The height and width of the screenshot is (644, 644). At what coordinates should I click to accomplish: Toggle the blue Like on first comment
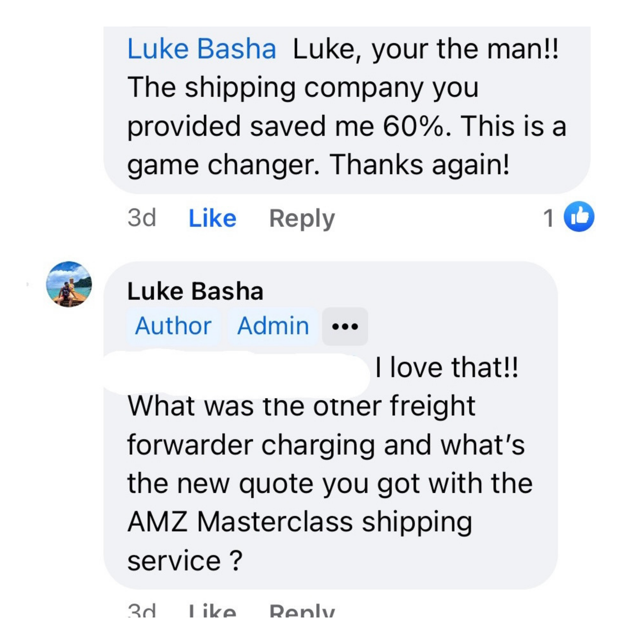[x=212, y=218]
